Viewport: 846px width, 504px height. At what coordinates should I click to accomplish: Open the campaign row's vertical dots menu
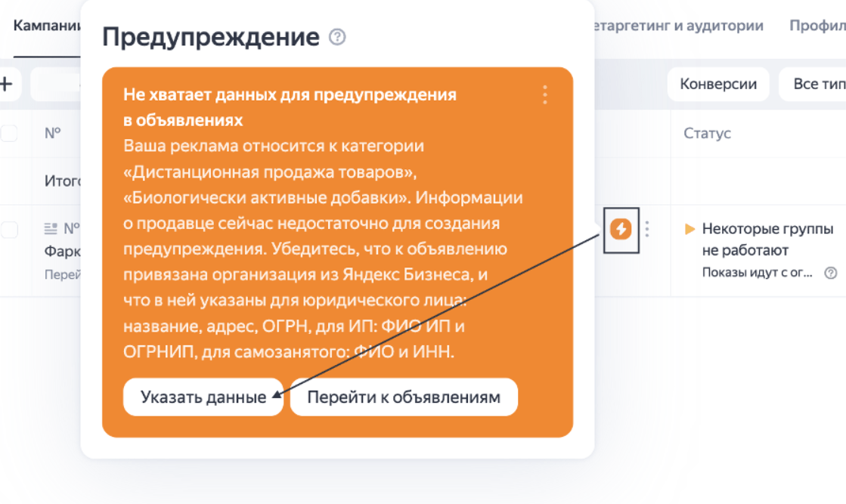click(x=647, y=229)
